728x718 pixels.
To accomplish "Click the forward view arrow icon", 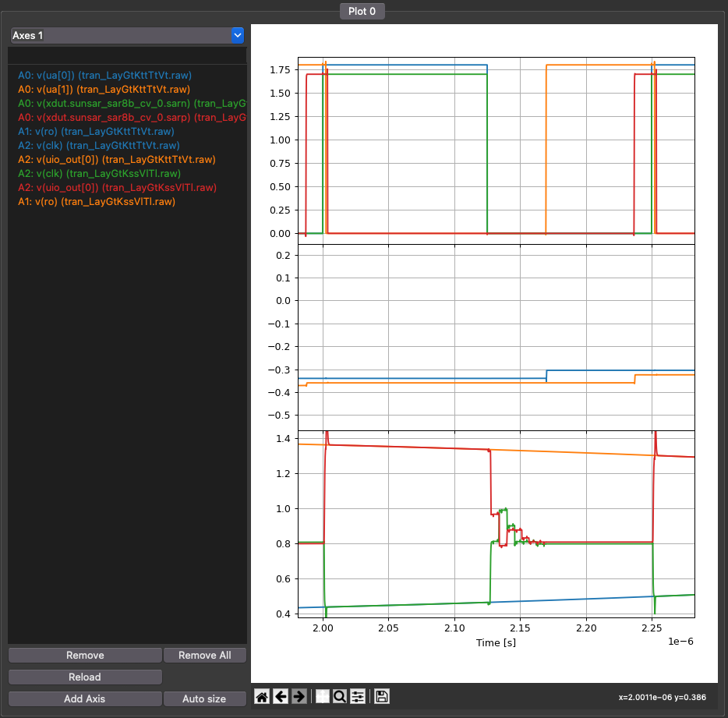I will click(299, 696).
